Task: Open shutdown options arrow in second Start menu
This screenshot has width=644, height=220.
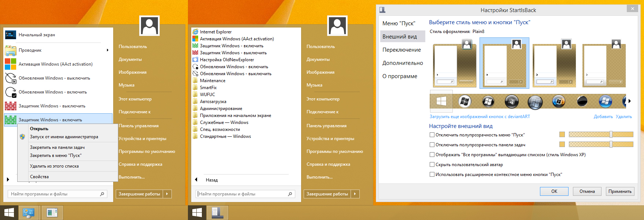Action: click(x=355, y=194)
